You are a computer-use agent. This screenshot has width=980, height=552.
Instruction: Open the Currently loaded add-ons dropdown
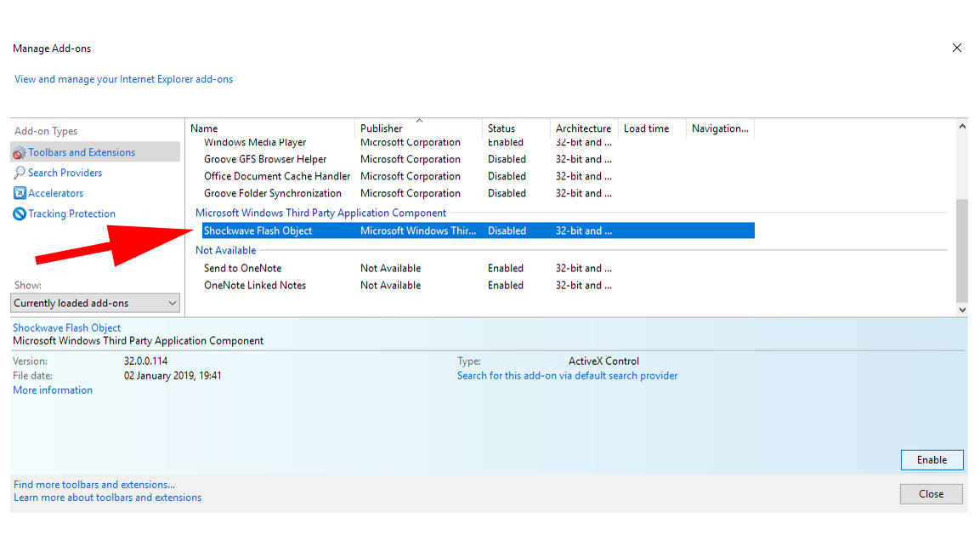point(95,303)
